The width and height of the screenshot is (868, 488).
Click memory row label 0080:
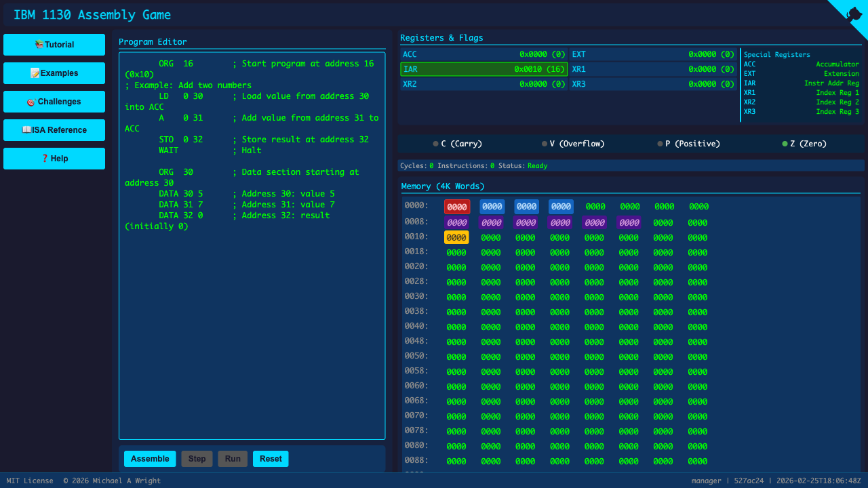pyautogui.click(x=416, y=445)
